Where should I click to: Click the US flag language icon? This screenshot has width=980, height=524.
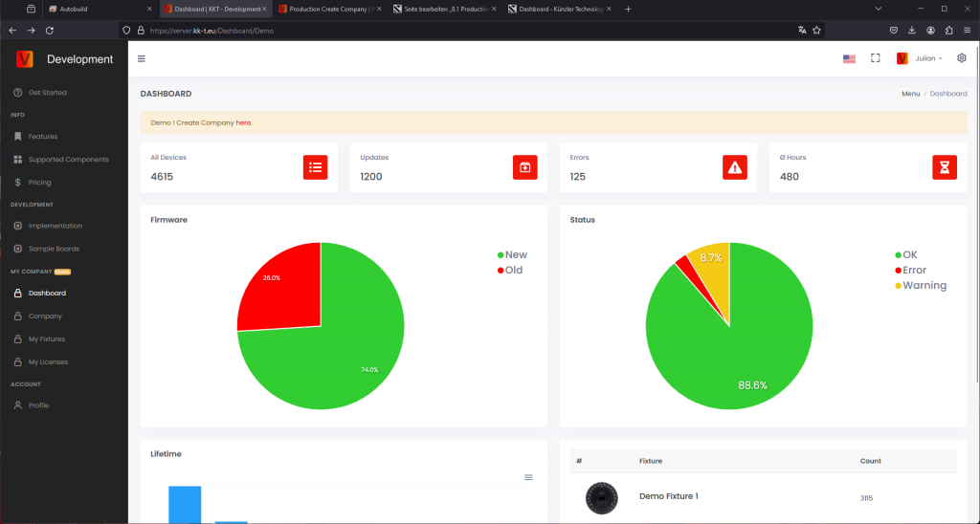tap(849, 58)
